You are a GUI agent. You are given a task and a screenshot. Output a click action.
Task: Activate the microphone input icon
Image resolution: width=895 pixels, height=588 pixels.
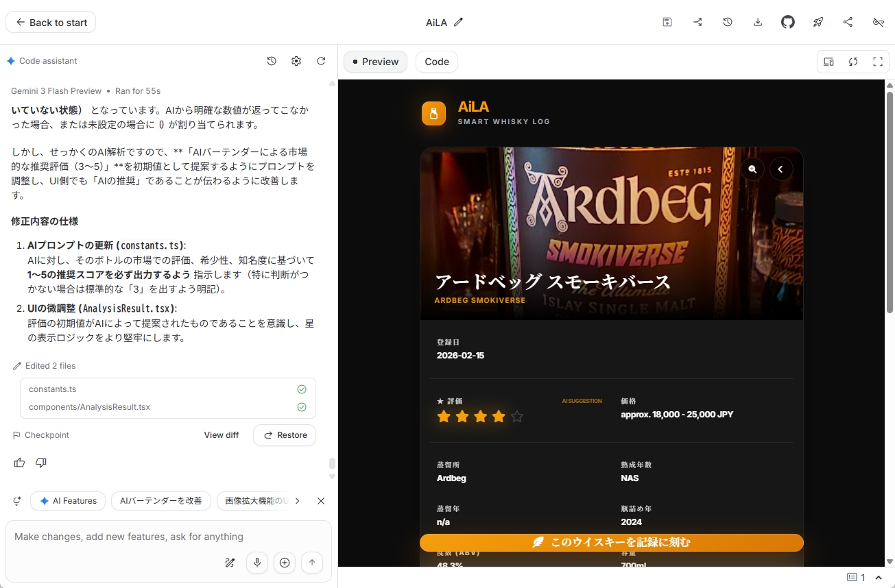(256, 562)
